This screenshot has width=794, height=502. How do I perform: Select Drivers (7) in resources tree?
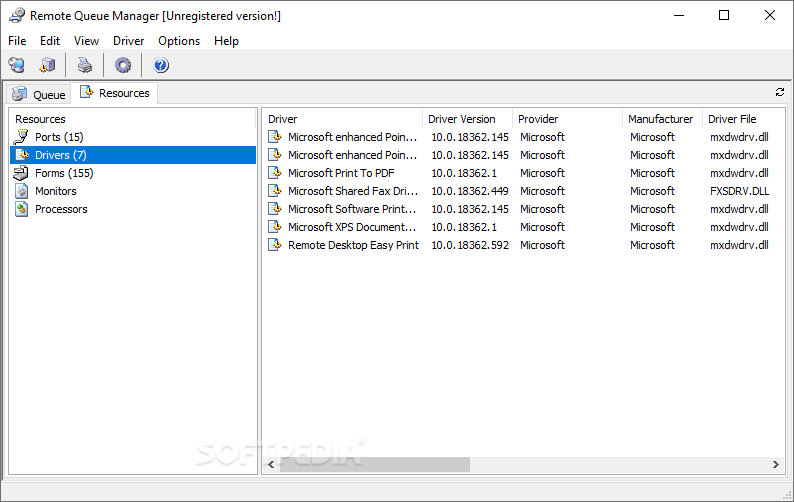[133, 155]
